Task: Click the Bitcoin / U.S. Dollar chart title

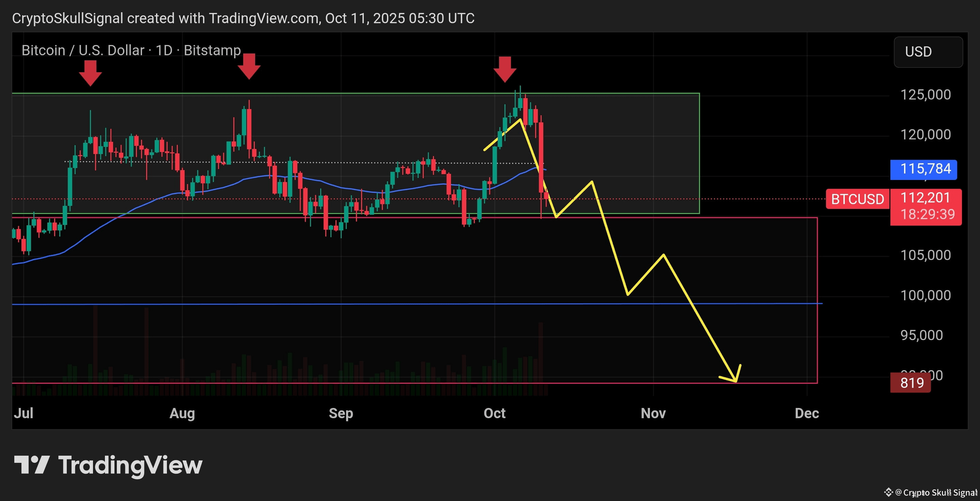Action: click(x=131, y=50)
